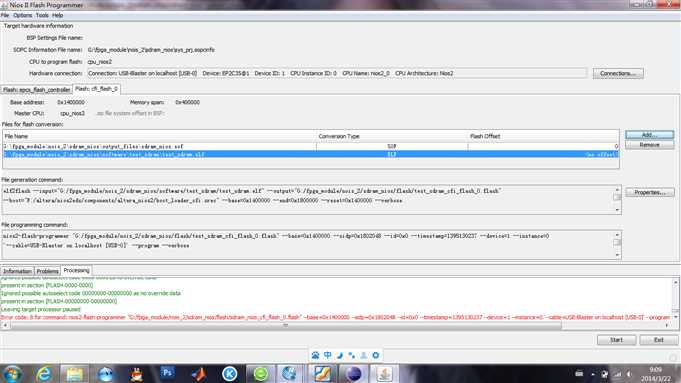
Task: Click the Memory span value 0x400000
Action: click(187, 102)
